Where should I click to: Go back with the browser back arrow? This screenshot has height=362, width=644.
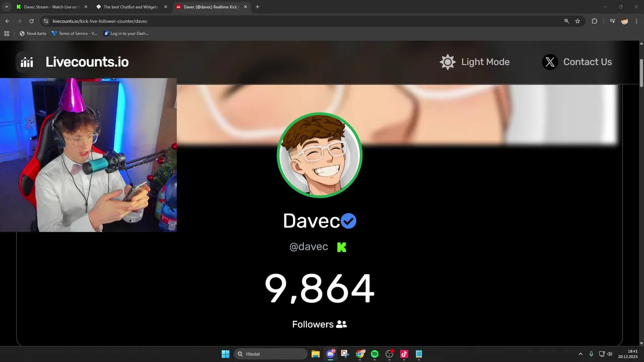click(x=7, y=21)
